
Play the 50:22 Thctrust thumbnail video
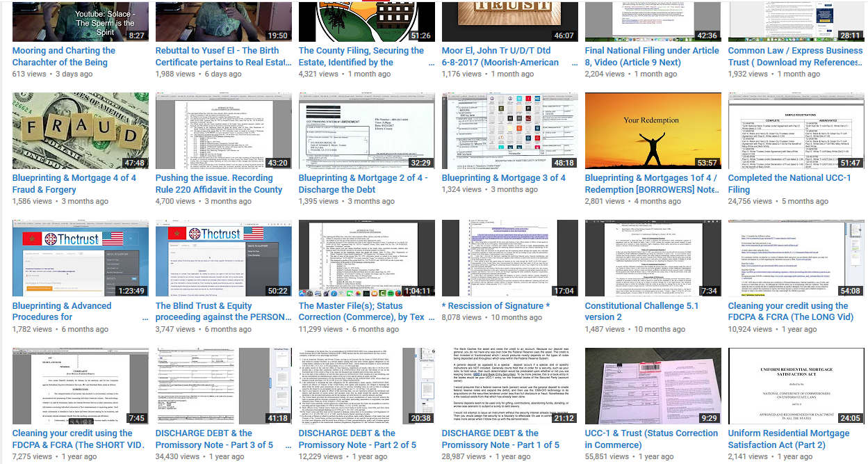(x=224, y=259)
